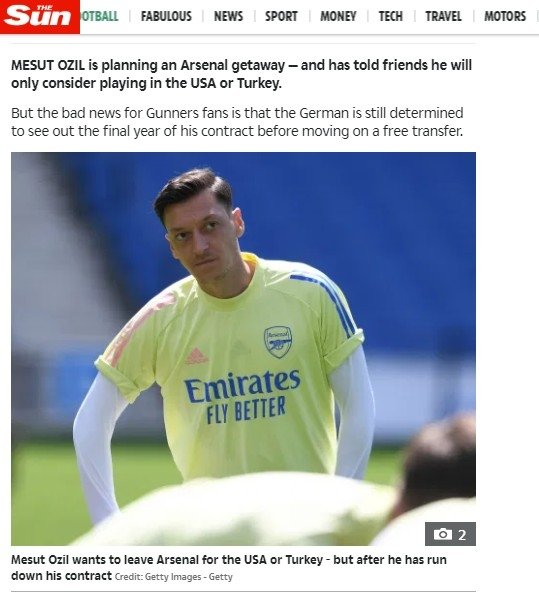Screen dimensions: 539x600
Task: Click the Getty Images credit text
Action: (x=174, y=577)
